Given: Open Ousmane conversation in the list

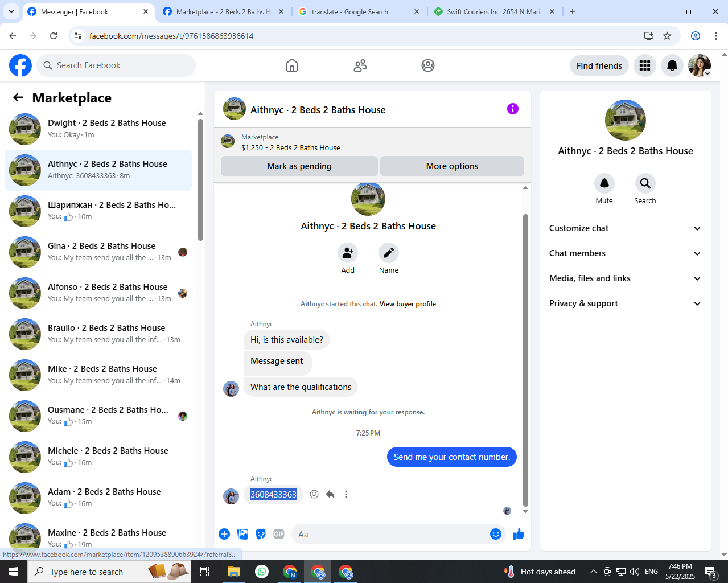Looking at the screenshot, I should [98, 416].
